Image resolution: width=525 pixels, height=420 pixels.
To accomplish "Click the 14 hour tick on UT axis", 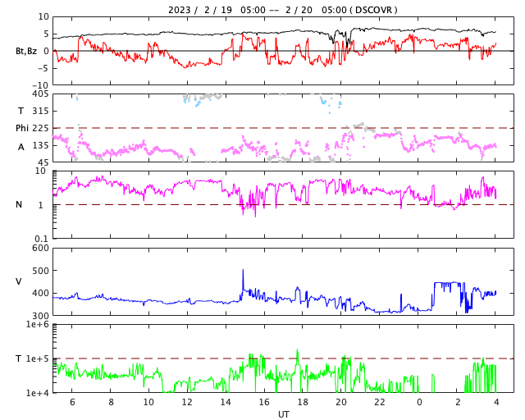I will pos(226,402).
